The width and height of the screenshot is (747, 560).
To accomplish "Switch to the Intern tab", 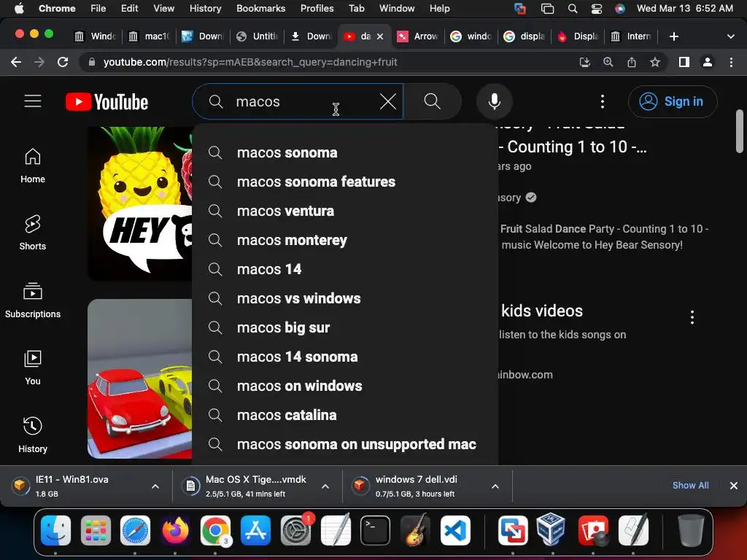I will click(x=631, y=36).
